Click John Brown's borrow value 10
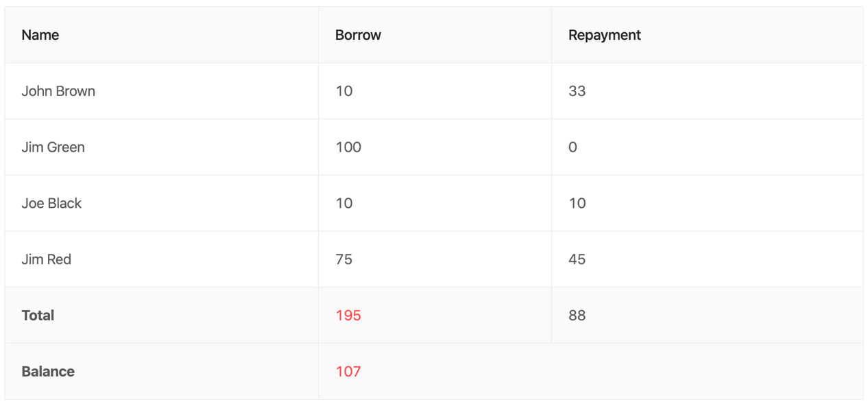 [344, 91]
